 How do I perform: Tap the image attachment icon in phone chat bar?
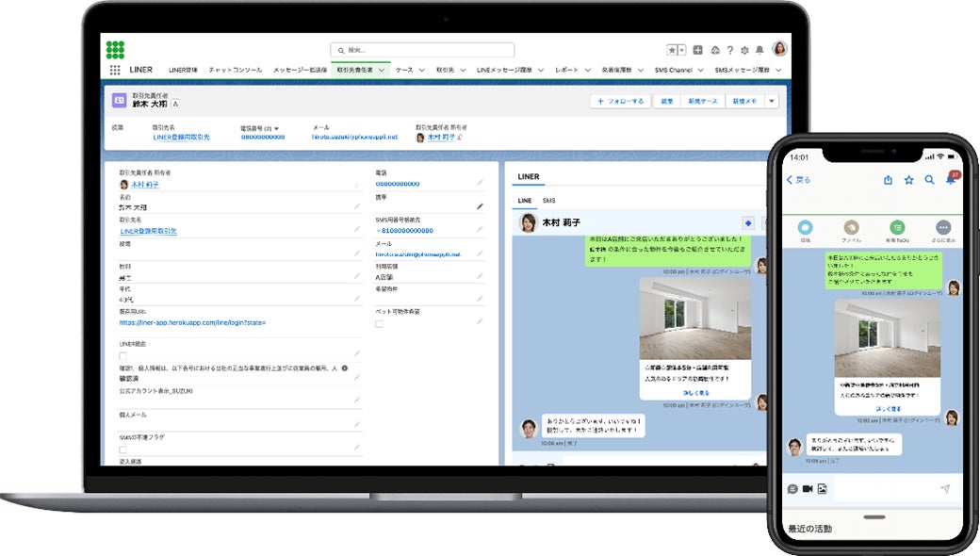pyautogui.click(x=823, y=488)
